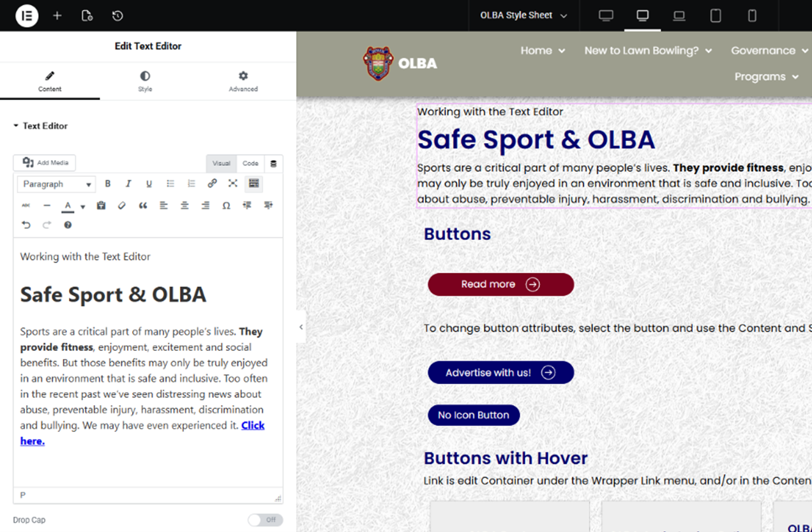The image size is (812, 532).
Task: Click the Add Media button
Action: [x=45, y=163]
